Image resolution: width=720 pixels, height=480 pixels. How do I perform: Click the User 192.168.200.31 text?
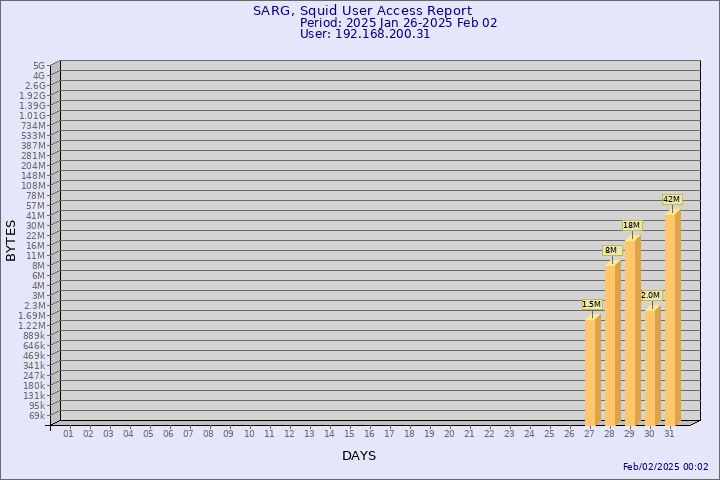click(365, 34)
